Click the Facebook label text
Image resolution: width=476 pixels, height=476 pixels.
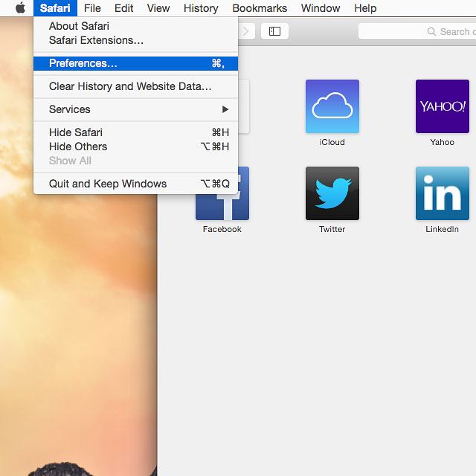pyautogui.click(x=222, y=229)
